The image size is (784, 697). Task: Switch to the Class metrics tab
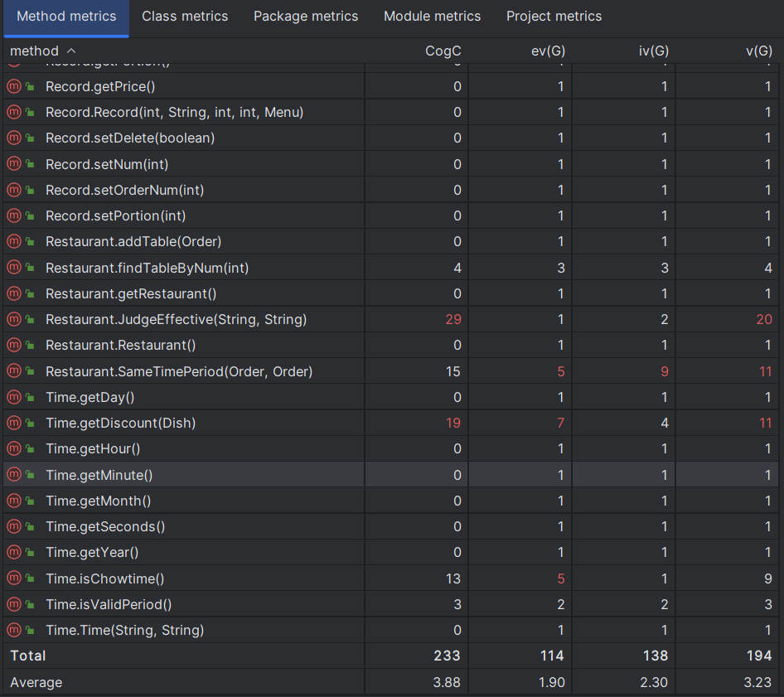pos(185,17)
